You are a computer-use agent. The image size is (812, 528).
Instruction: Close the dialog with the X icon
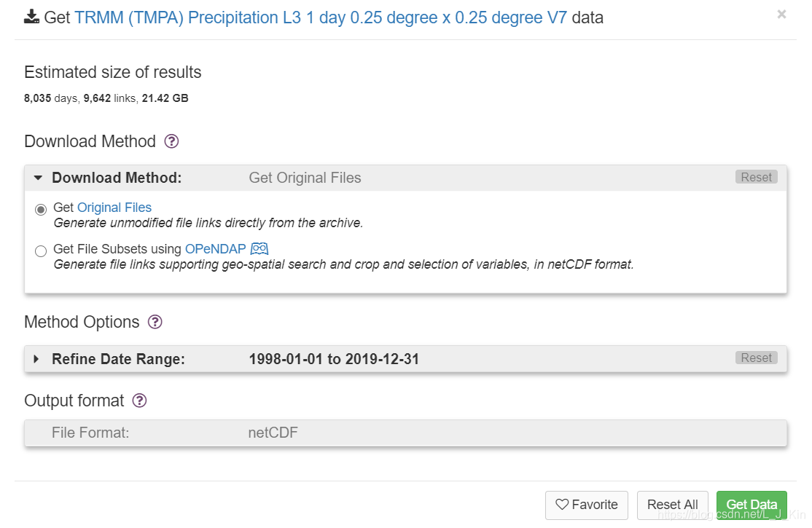coord(781,15)
